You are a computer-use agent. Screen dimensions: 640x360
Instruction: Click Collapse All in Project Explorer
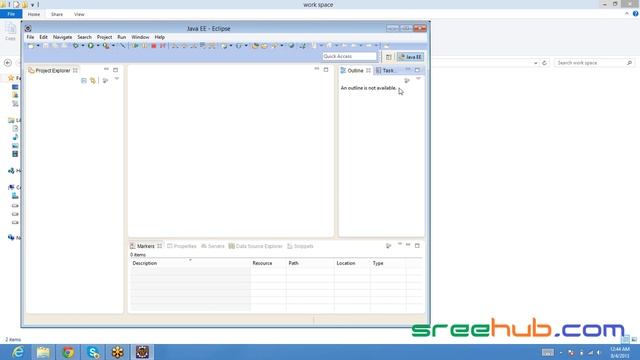coord(84,80)
